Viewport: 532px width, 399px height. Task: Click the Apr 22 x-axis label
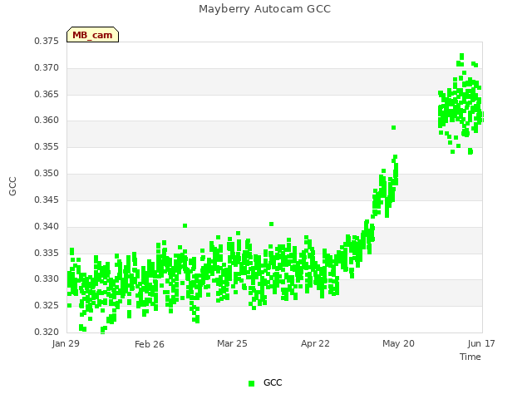(x=315, y=343)
